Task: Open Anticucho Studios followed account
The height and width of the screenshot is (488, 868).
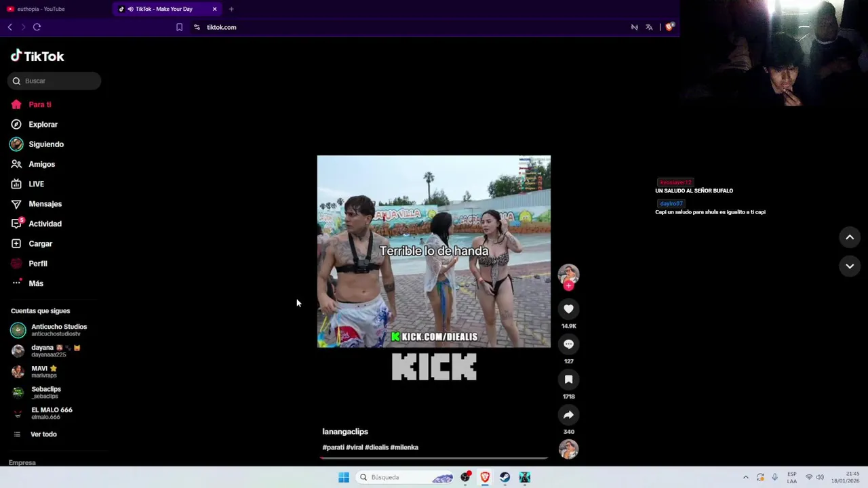Action: (49, 330)
